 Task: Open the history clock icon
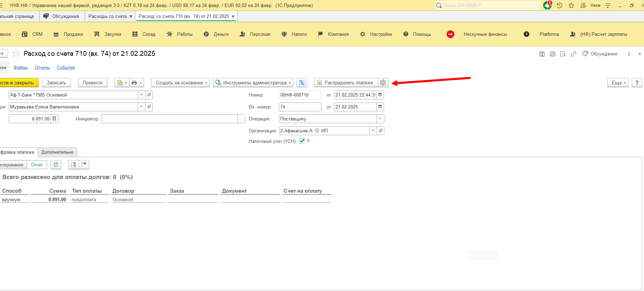560,5
